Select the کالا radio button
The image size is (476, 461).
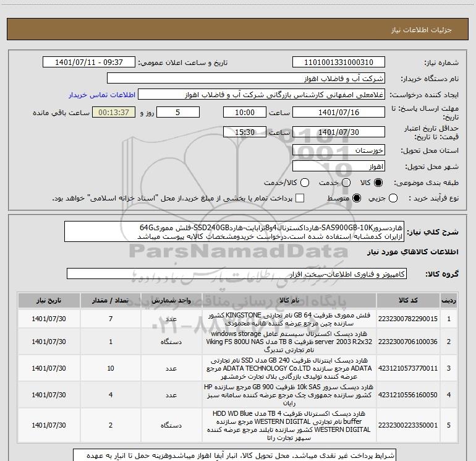pos(378,183)
